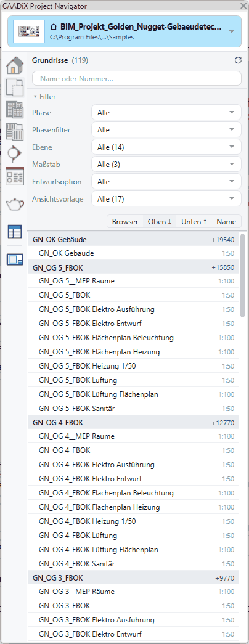Image resolution: width=249 pixels, height=644 pixels.
Task: Refresh the Grundrisse list
Action: [237, 60]
